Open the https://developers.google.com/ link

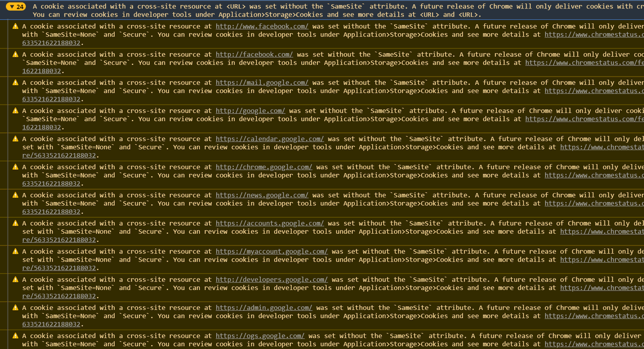point(272,280)
